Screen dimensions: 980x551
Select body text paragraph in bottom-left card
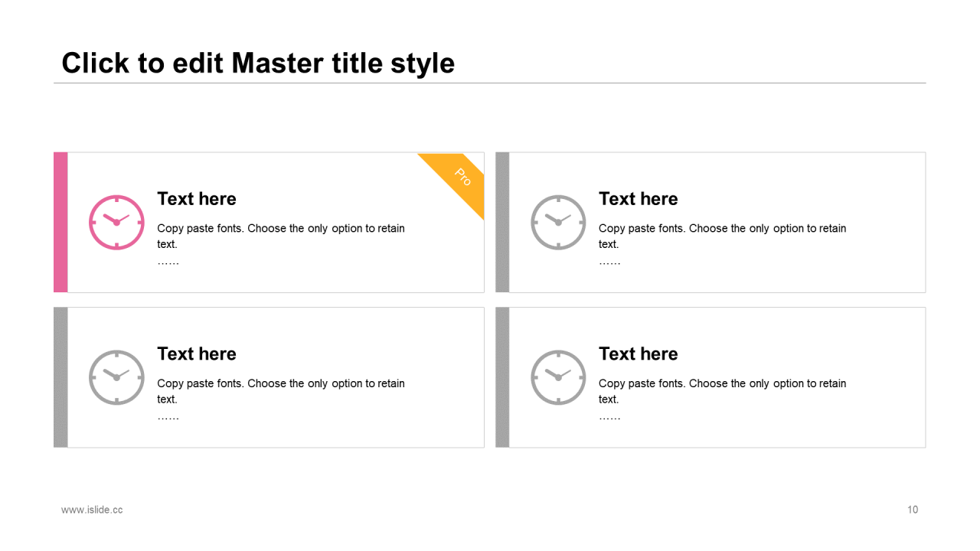click(281, 399)
